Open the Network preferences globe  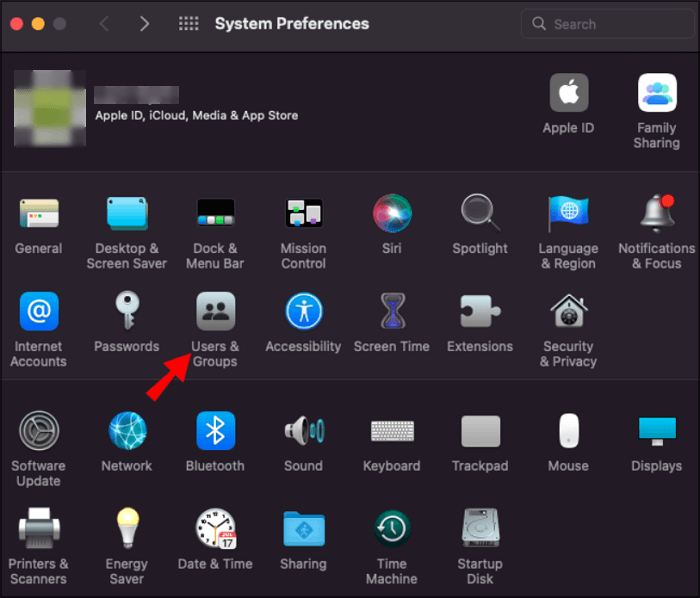click(x=127, y=430)
